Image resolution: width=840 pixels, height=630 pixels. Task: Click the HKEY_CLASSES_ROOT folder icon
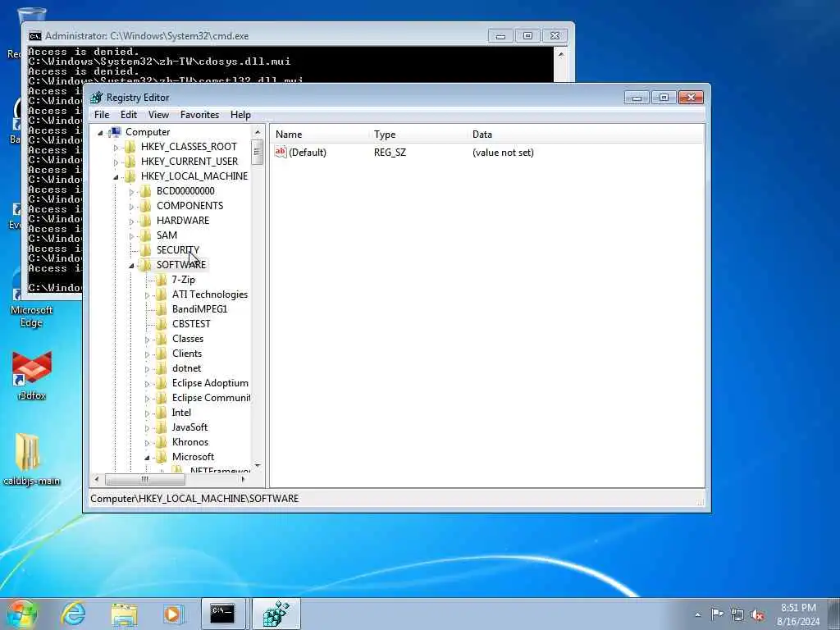point(130,147)
